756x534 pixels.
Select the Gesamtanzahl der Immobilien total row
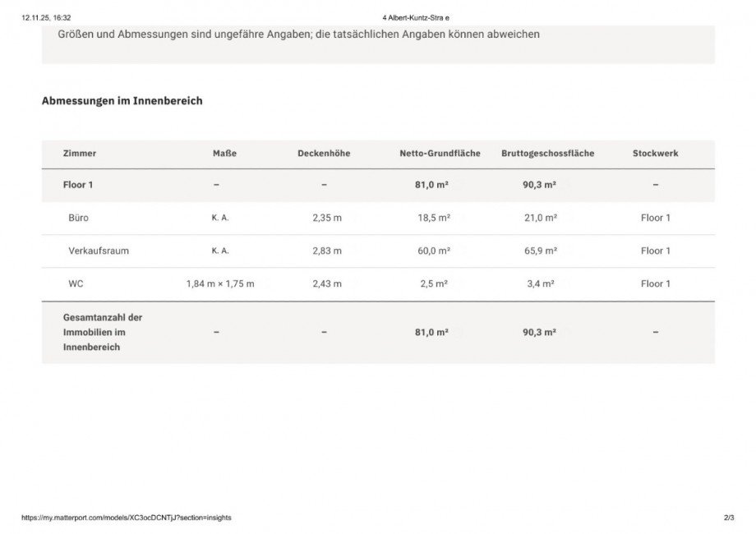click(x=378, y=333)
